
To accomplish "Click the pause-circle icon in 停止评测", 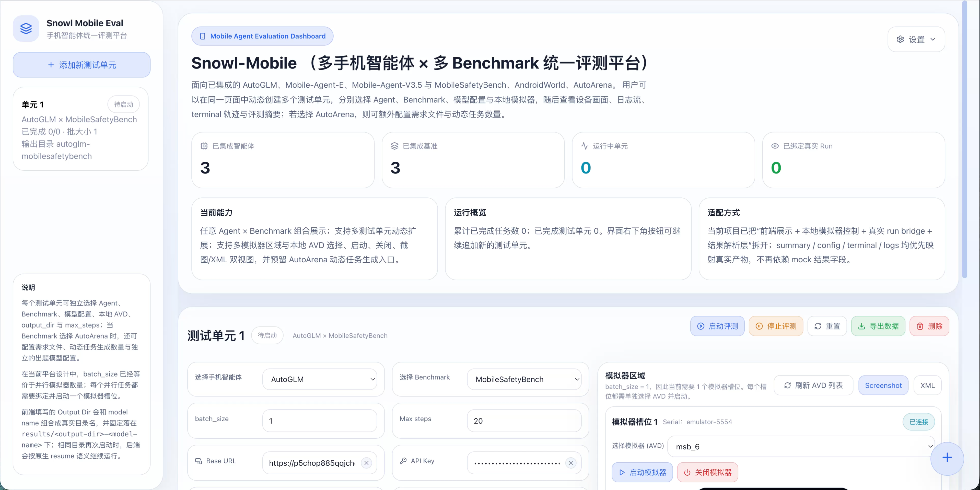I will [759, 326].
